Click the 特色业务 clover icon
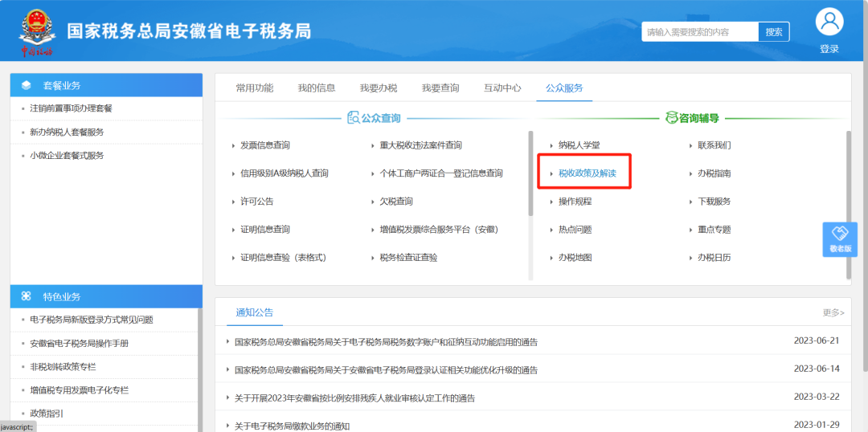868x432 pixels. pyautogui.click(x=26, y=297)
